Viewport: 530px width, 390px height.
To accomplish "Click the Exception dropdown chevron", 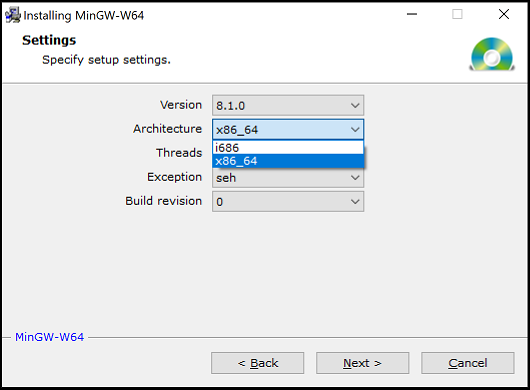I will pos(355,177).
